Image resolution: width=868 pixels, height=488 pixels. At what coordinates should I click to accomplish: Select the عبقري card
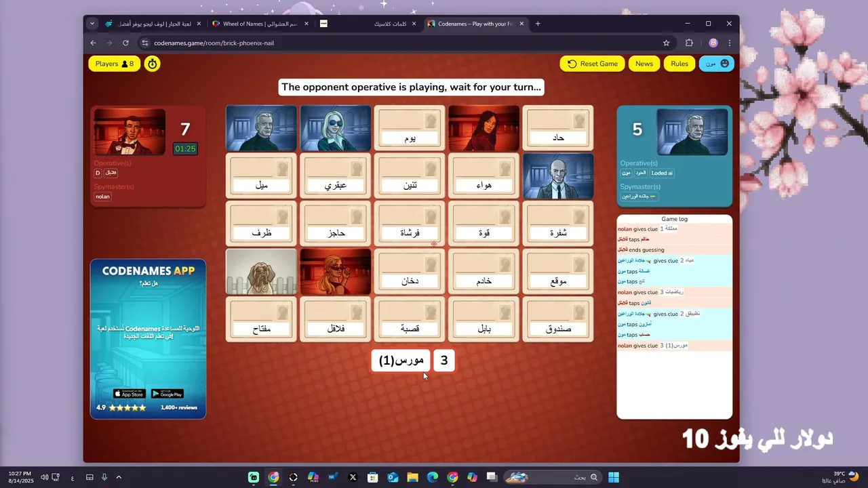coord(336,176)
